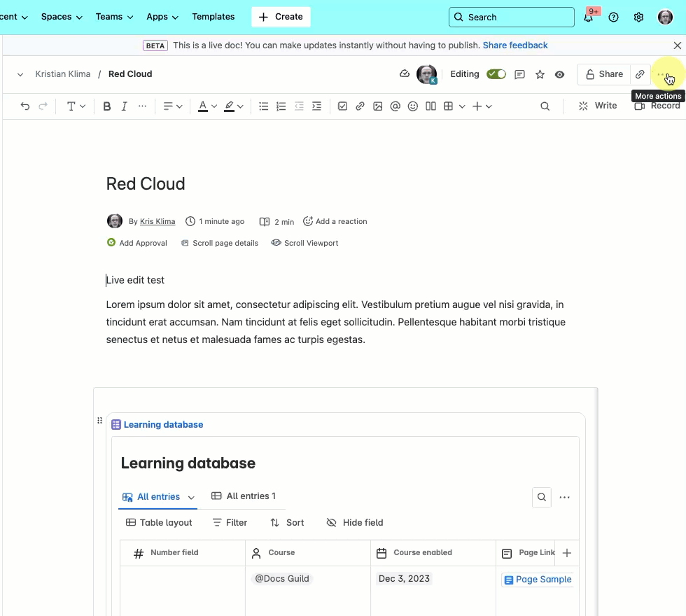Viewport: 686px width, 616px height.
Task: Apply numbered list formatting
Action: 281,106
